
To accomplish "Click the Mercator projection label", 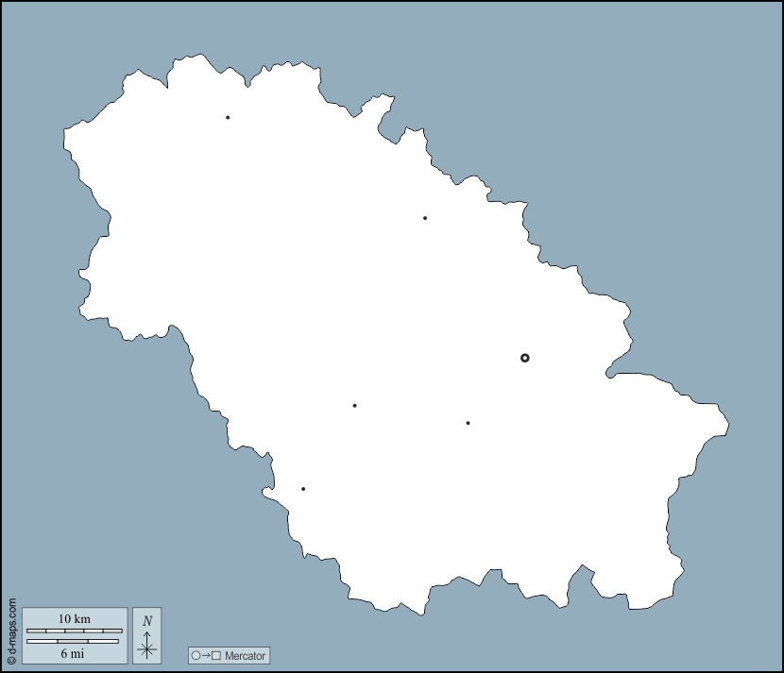I will point(245,655).
